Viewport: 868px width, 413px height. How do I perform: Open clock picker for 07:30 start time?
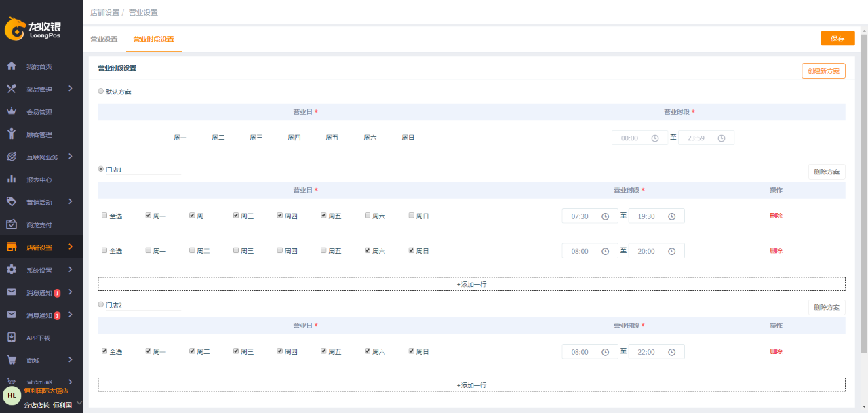coord(605,216)
